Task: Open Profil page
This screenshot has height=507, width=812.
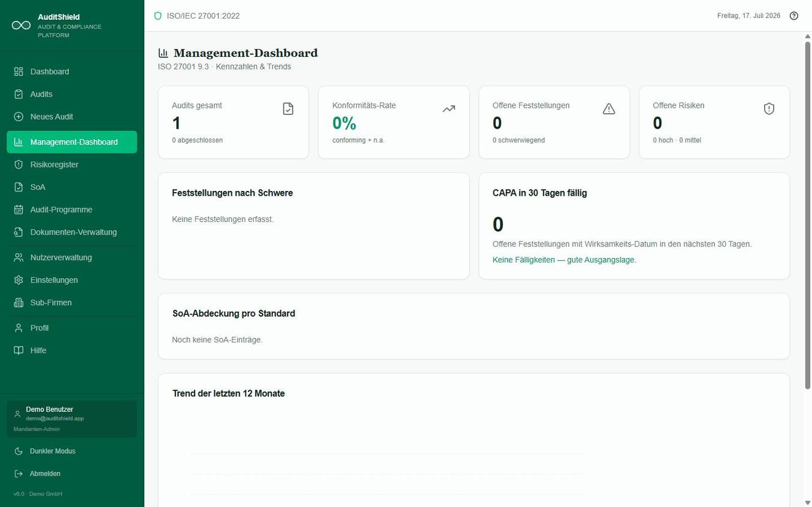Action: click(72, 328)
